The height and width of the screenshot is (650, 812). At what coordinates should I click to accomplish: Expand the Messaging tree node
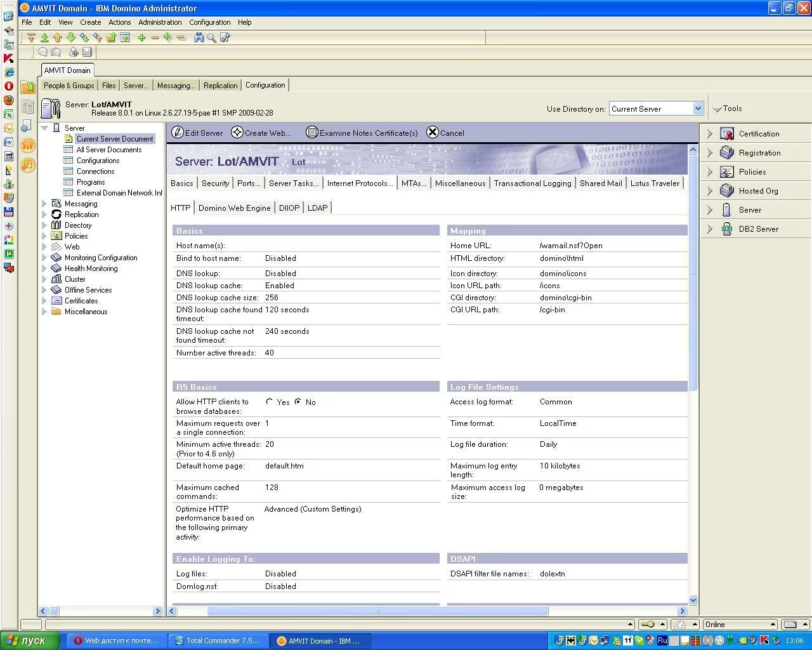44,204
